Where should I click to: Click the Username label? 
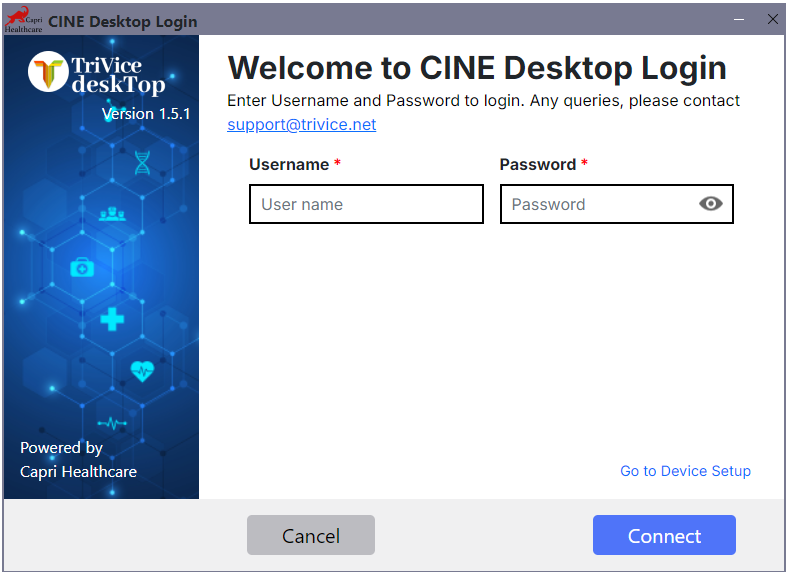point(289,164)
